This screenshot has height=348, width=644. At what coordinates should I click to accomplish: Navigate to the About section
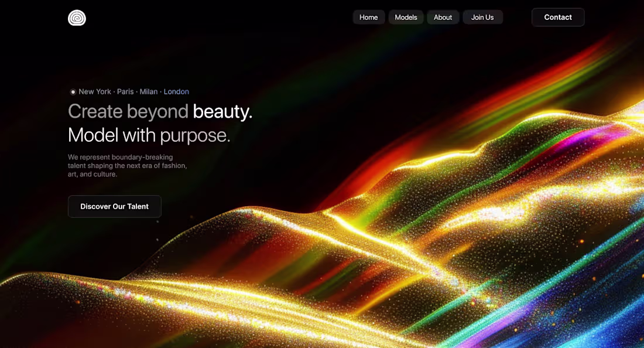pos(443,17)
